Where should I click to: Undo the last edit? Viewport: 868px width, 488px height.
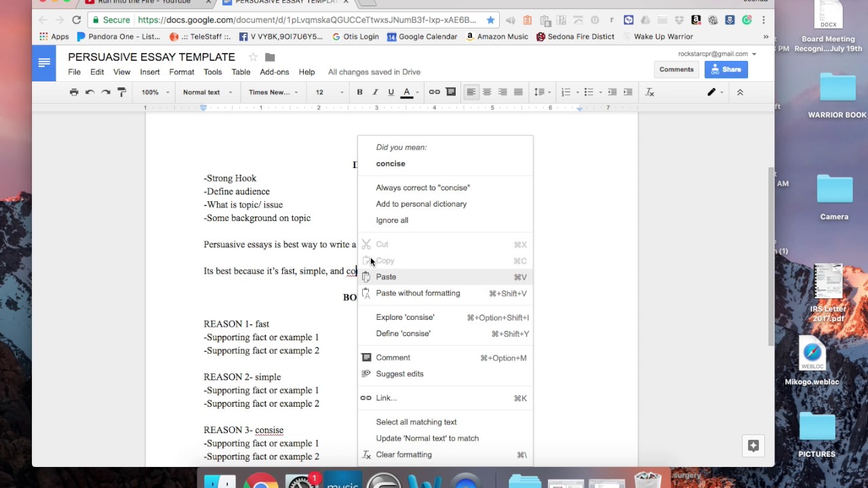click(90, 92)
